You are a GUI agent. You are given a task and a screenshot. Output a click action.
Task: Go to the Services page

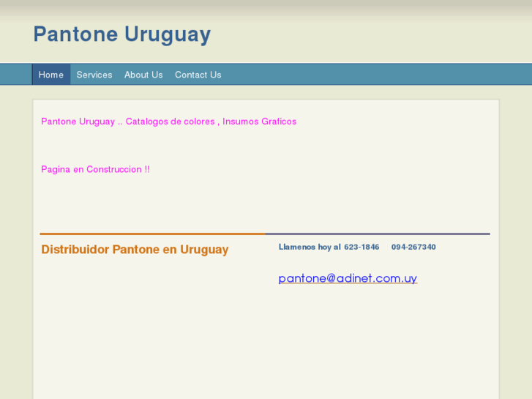[94, 75]
